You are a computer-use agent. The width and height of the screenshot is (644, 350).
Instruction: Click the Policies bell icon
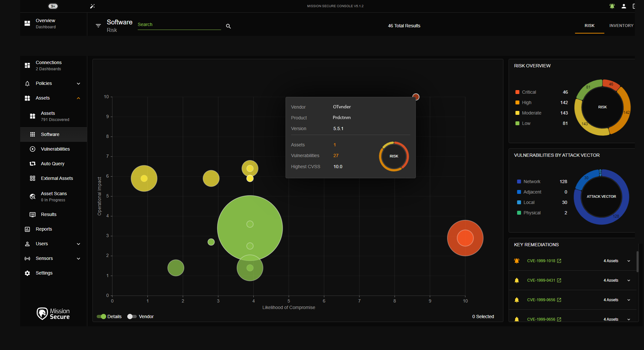pos(27,84)
